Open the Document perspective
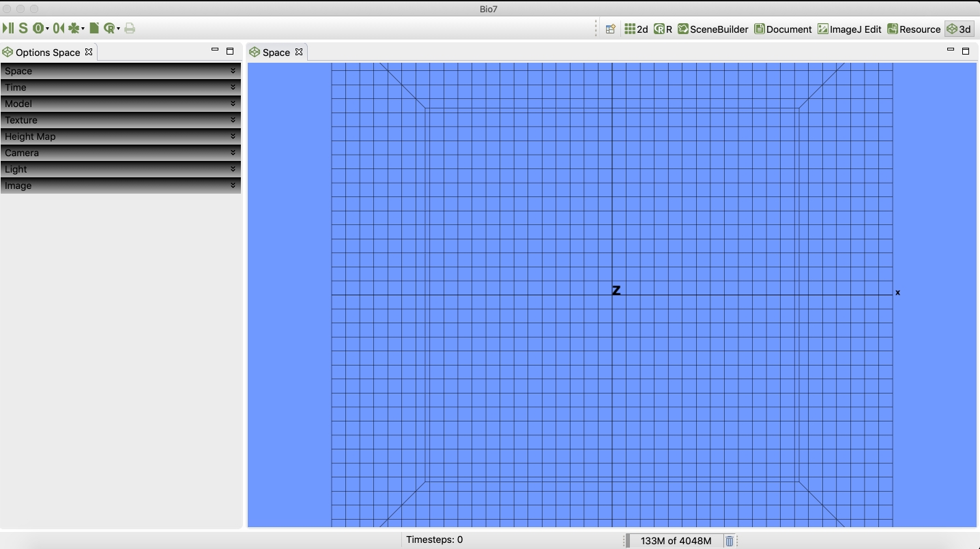980x549 pixels. 783,29
